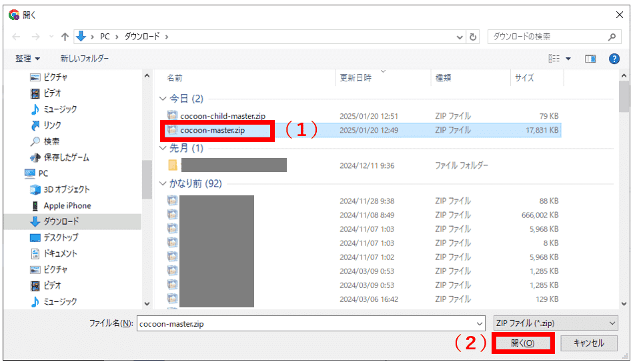
Task: Open the ZIP ファイル (*.zip) file type dropdown
Action: point(556,323)
